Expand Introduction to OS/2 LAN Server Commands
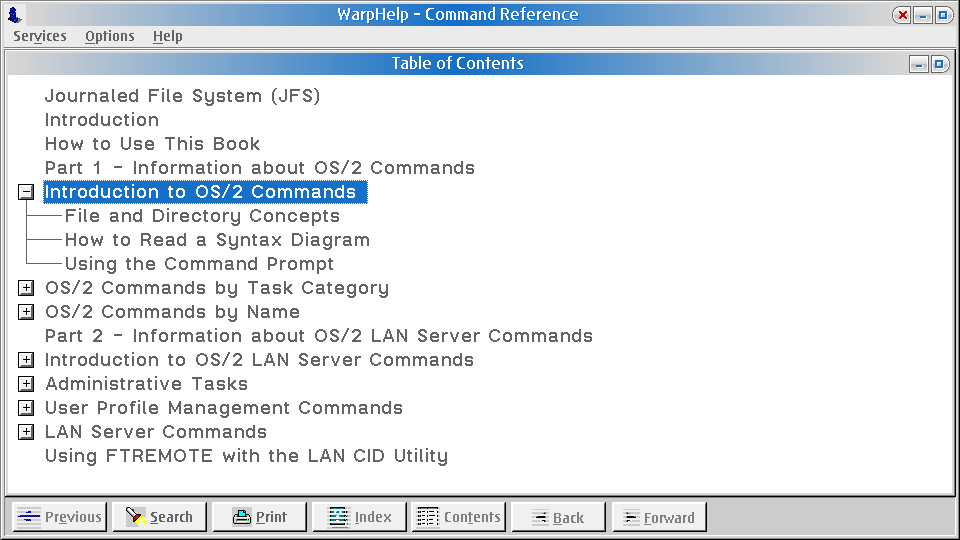This screenshot has width=960, height=540. 26,360
